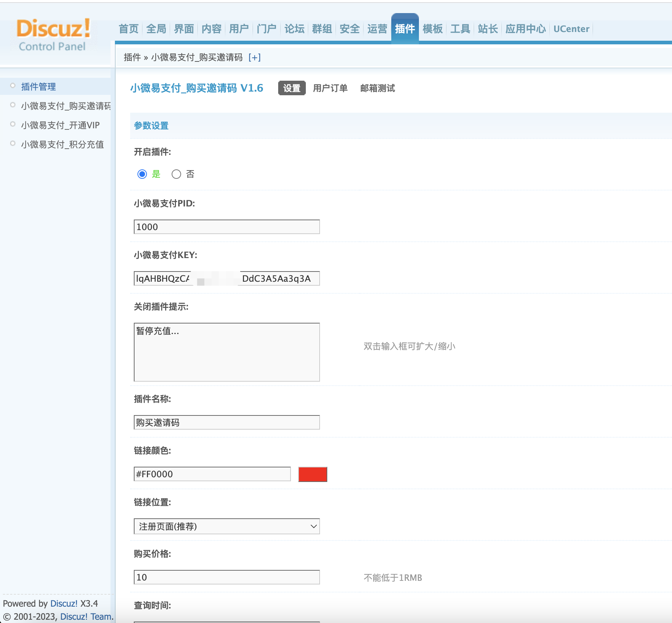Click the 不能低于1RMB hint text

(x=393, y=578)
